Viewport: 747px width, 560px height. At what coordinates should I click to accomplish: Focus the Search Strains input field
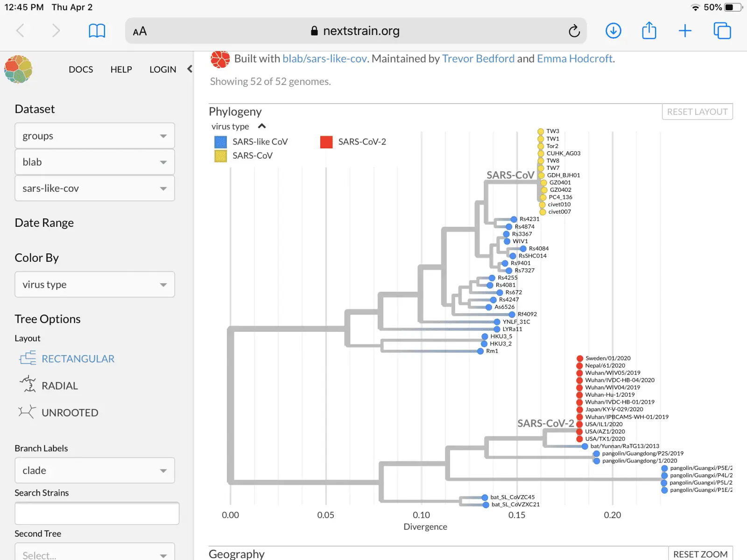click(x=97, y=514)
